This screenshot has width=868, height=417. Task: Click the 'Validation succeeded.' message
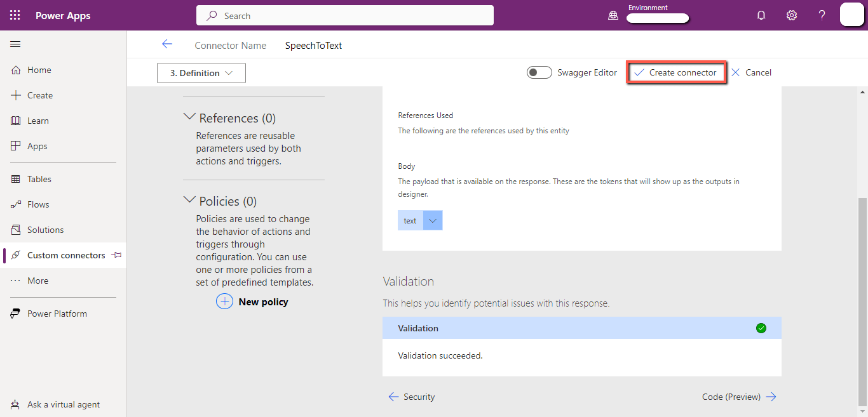[440, 355]
